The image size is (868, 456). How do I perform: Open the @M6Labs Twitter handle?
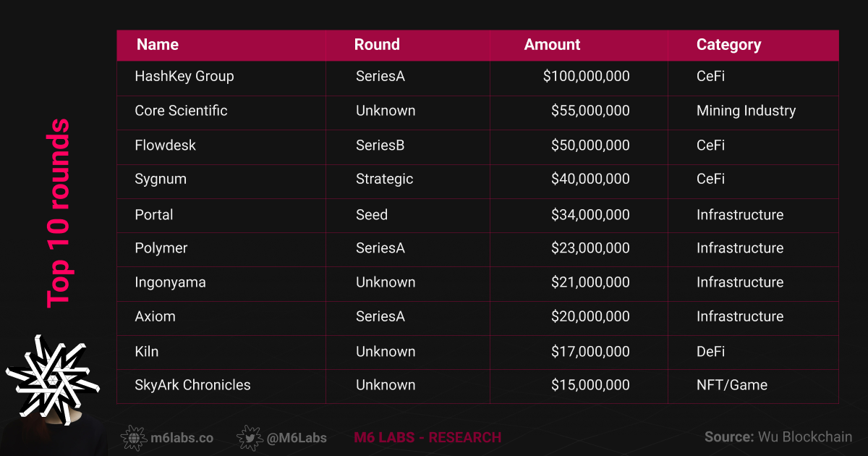point(297,438)
